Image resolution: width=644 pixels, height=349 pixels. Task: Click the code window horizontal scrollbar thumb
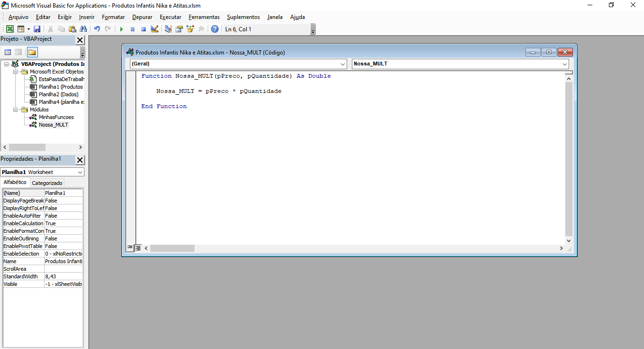tap(172, 248)
